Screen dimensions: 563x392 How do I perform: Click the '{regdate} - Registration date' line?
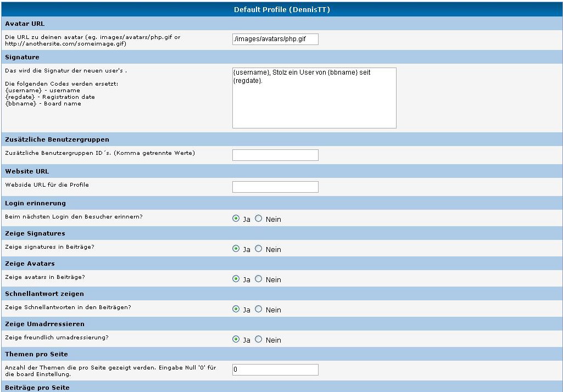50,97
